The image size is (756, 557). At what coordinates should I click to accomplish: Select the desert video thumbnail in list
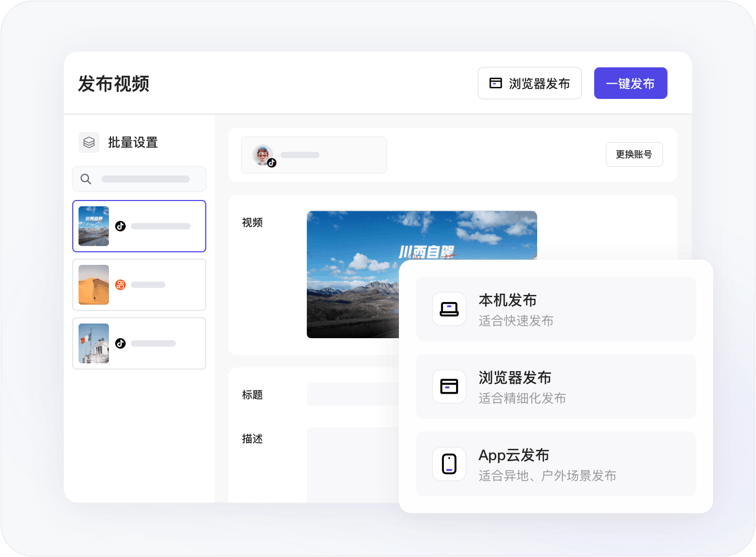94,285
